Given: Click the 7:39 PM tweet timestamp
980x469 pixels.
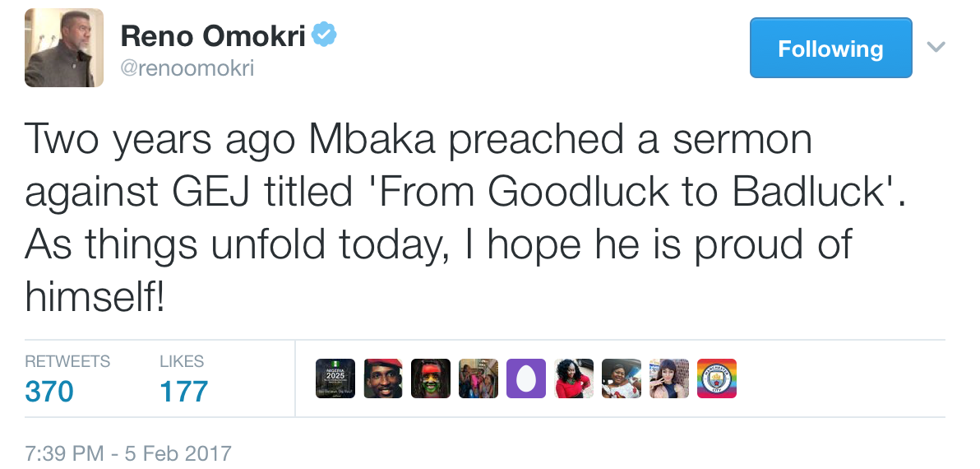Looking at the screenshot, I should click(x=128, y=453).
